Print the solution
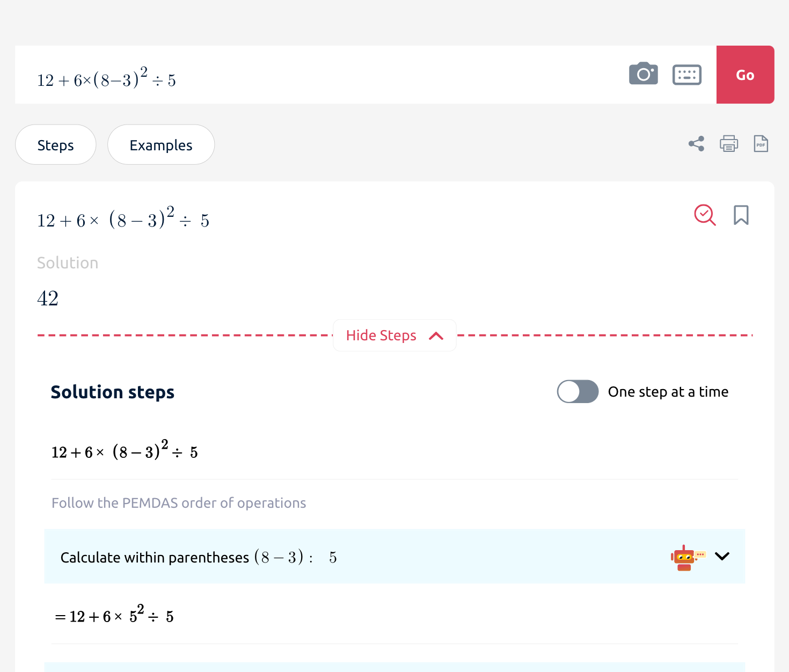 click(x=728, y=143)
